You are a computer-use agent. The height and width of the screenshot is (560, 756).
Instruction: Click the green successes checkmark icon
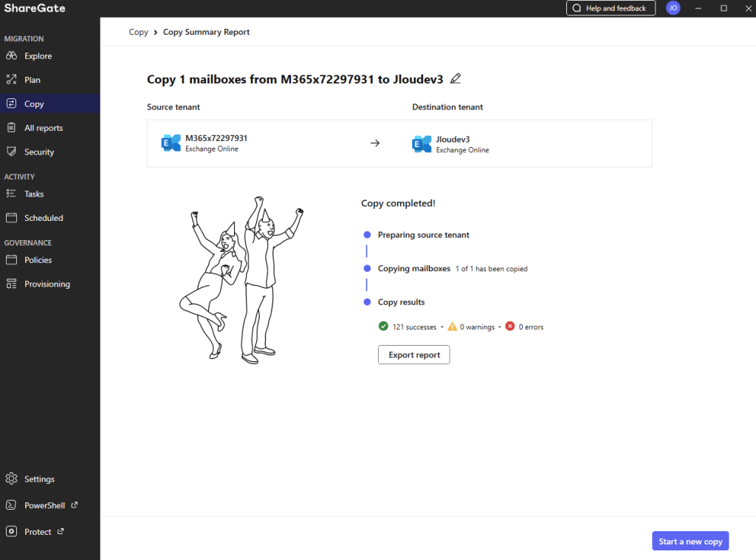[x=383, y=327]
